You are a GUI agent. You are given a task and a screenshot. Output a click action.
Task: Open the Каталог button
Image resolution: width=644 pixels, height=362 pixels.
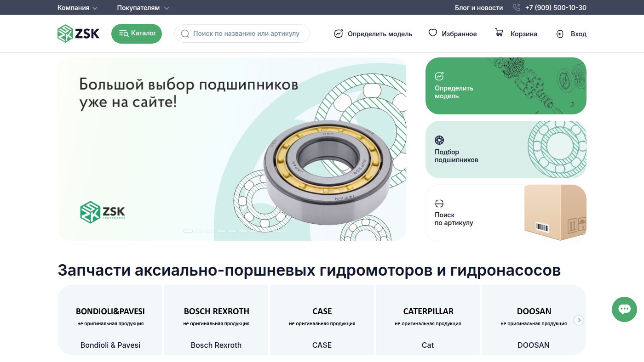click(137, 34)
